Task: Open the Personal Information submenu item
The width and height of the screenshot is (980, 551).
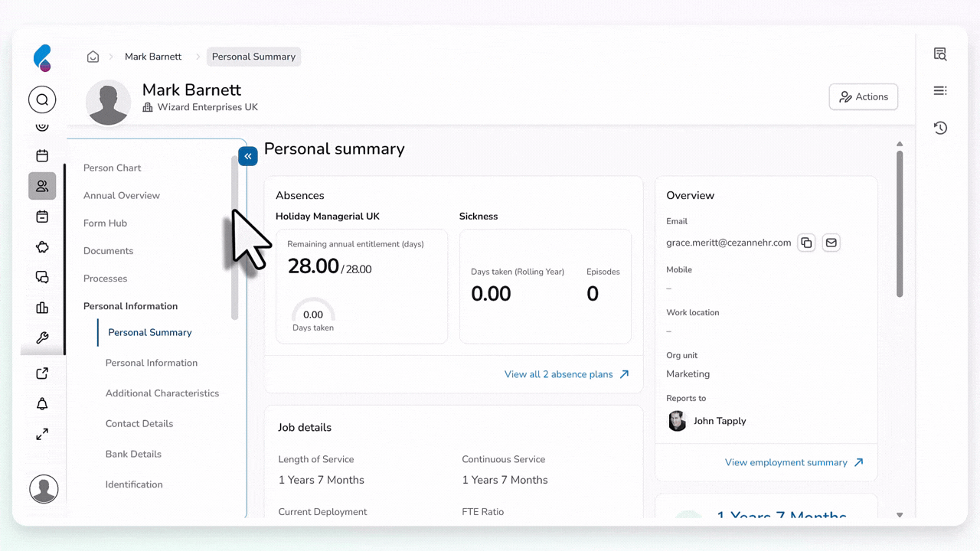Action: 152,363
